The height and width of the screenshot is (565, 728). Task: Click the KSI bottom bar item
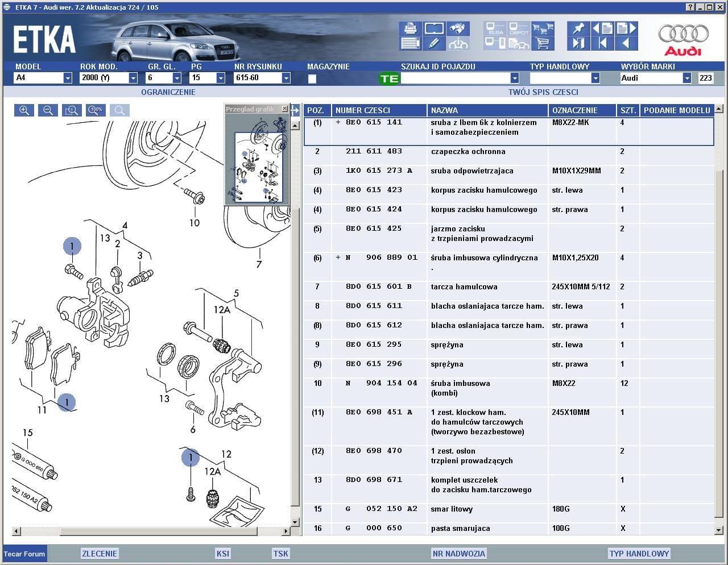[223, 554]
